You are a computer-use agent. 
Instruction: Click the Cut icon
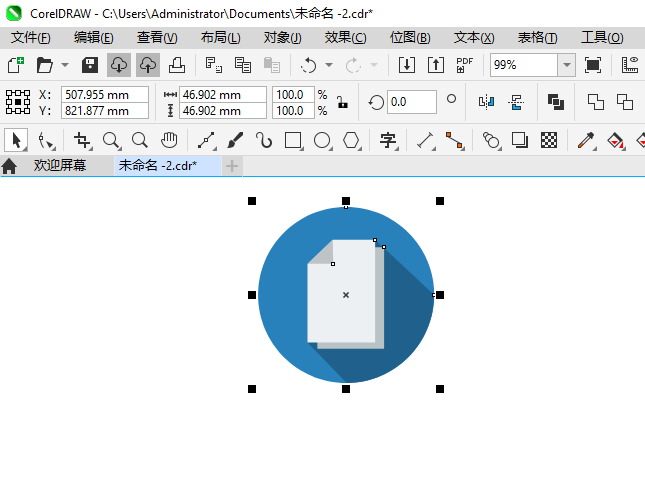coord(213,65)
